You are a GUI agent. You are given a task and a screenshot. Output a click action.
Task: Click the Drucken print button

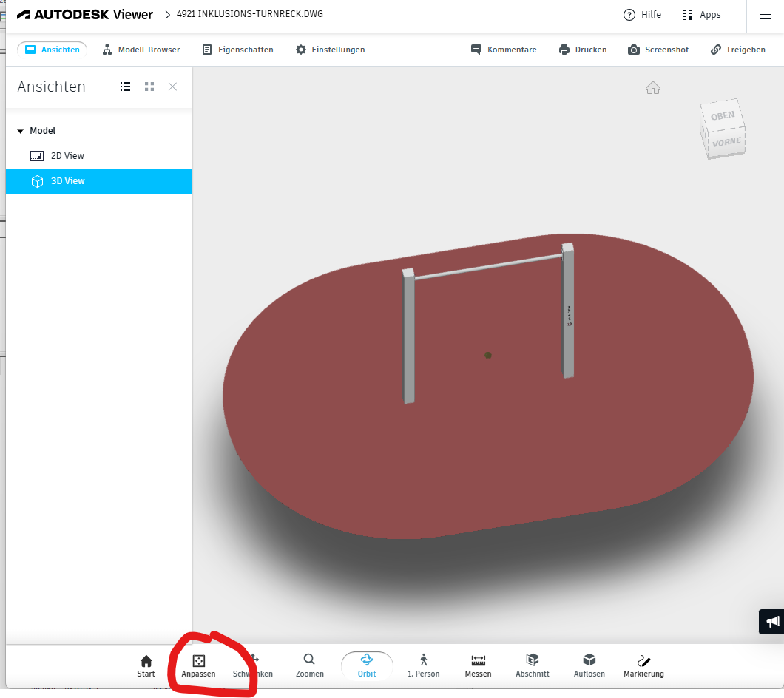(583, 50)
